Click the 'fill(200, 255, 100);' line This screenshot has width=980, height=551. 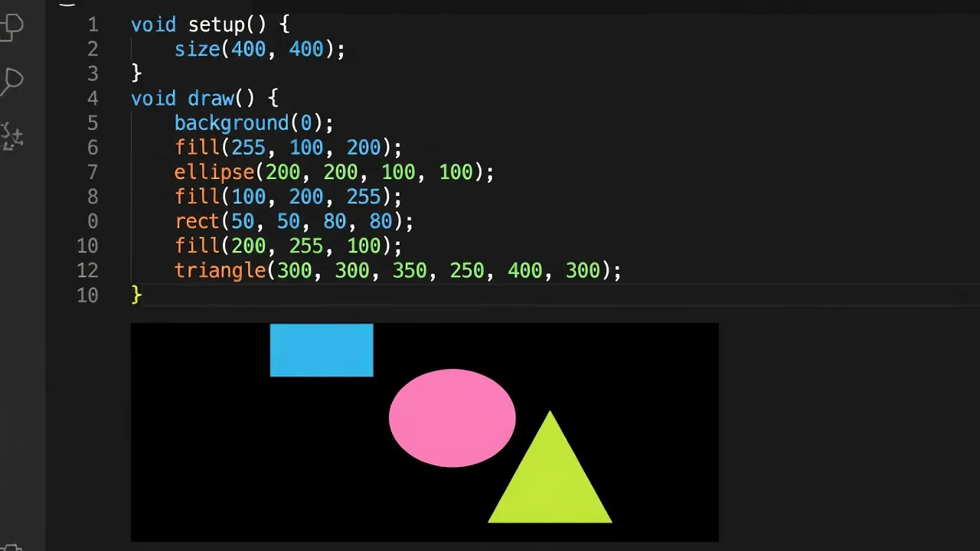click(x=288, y=246)
